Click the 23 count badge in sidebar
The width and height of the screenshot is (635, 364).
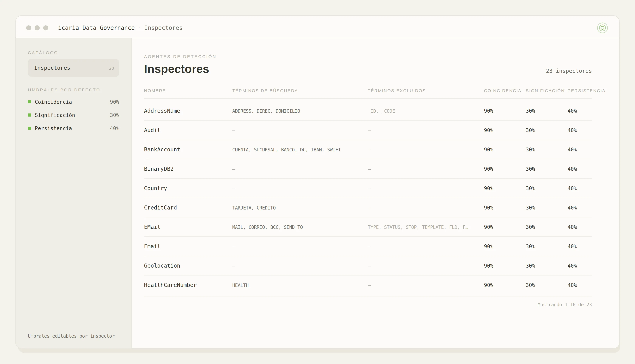tap(112, 68)
